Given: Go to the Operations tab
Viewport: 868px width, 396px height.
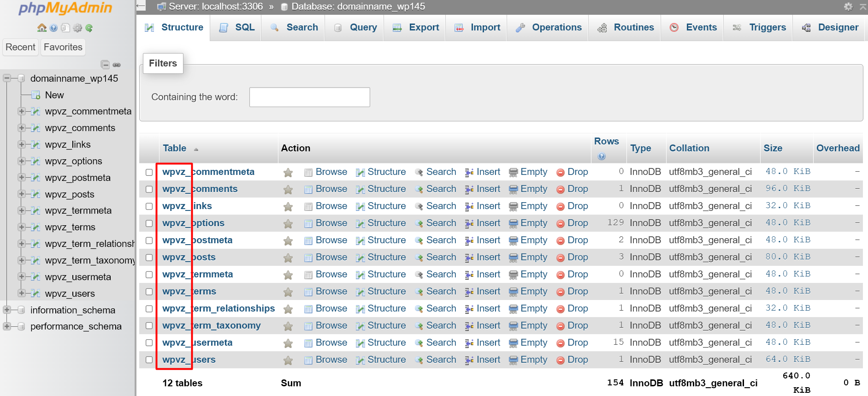Looking at the screenshot, I should 548,28.
